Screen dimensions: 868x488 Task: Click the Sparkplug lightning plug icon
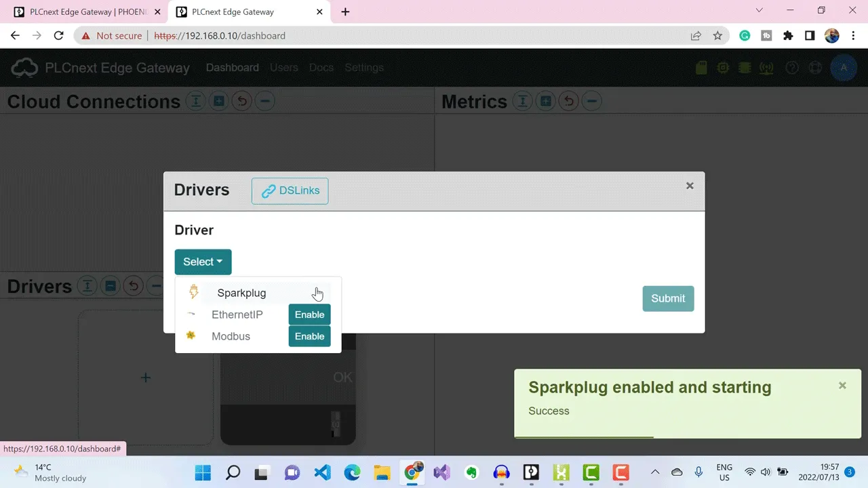point(193,292)
